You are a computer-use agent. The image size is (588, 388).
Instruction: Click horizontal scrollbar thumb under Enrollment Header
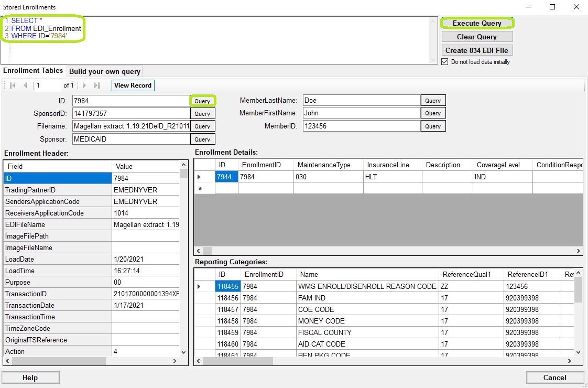[x=59, y=361]
